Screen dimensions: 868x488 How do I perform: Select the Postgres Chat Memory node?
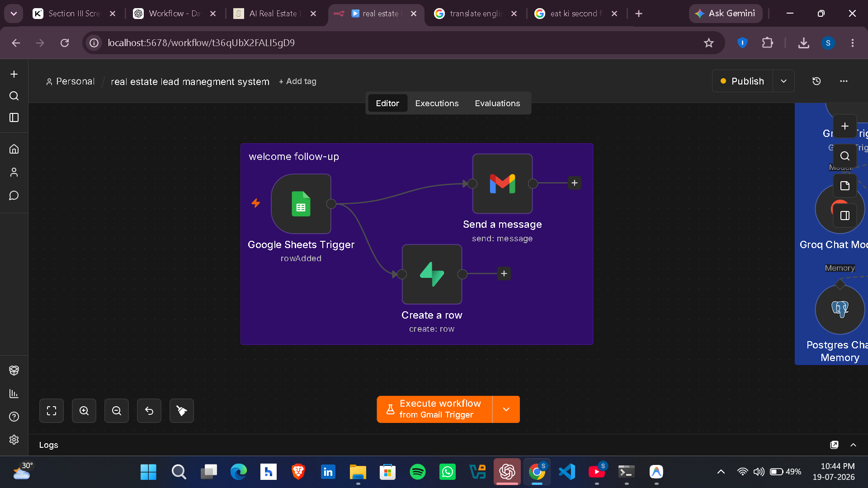(x=840, y=310)
